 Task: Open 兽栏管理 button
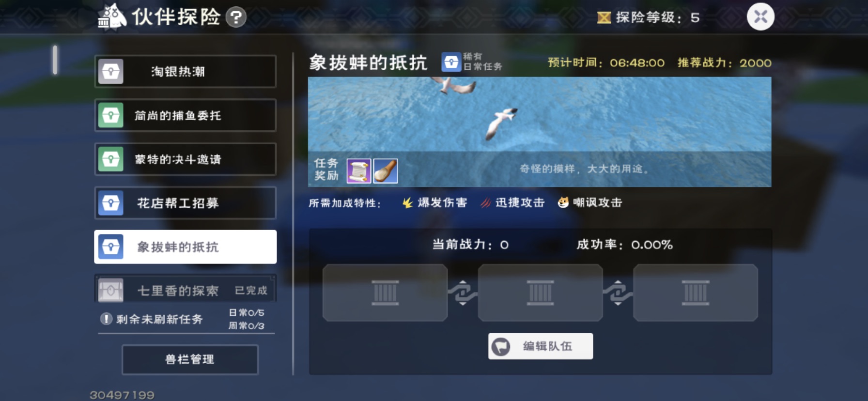[x=190, y=360]
